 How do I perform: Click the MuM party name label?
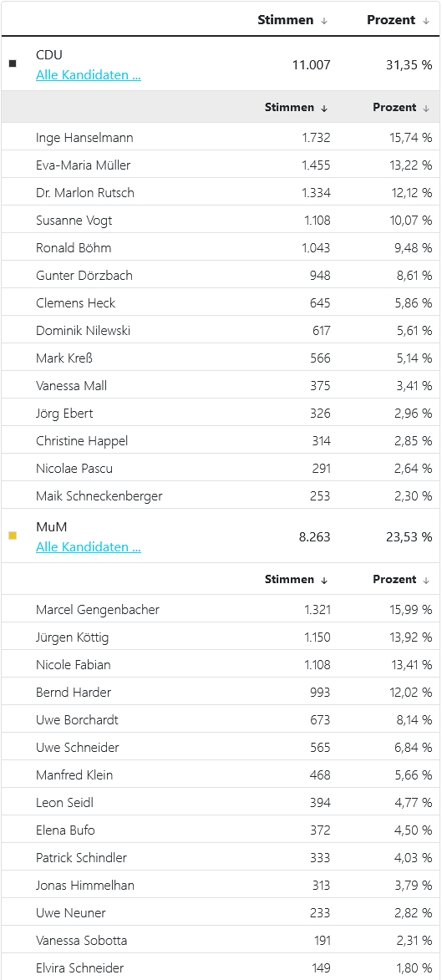pyautogui.click(x=51, y=527)
